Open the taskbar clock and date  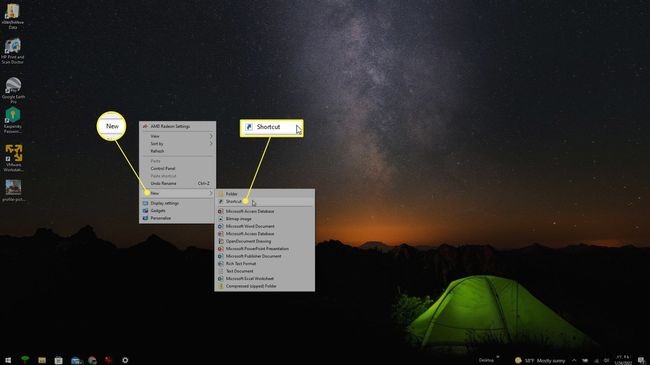pos(623,360)
